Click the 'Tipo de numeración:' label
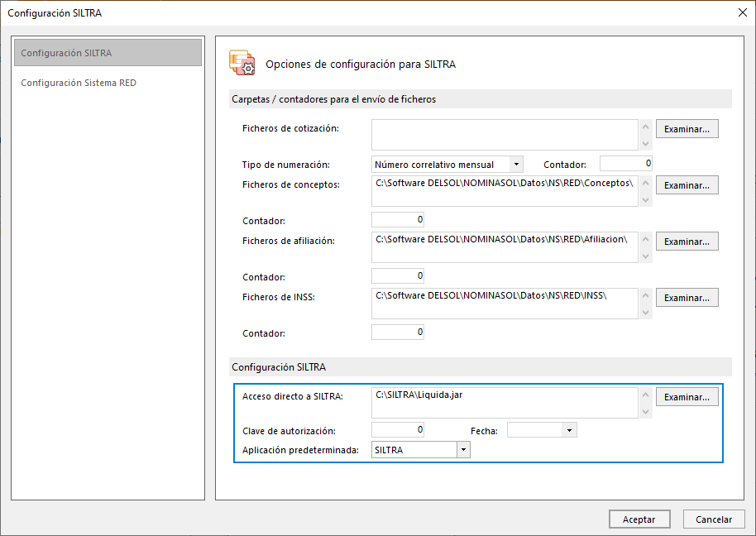The image size is (756, 536). pos(286,165)
